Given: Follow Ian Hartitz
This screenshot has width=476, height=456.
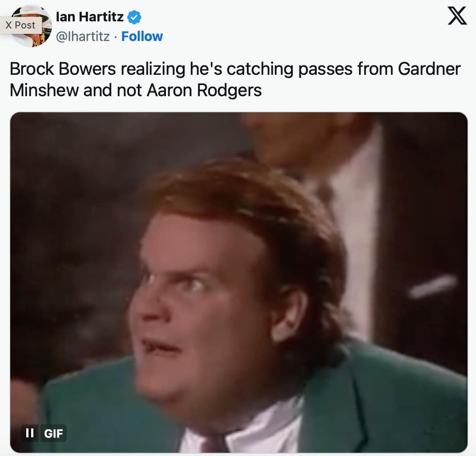Looking at the screenshot, I should pyautogui.click(x=142, y=37).
